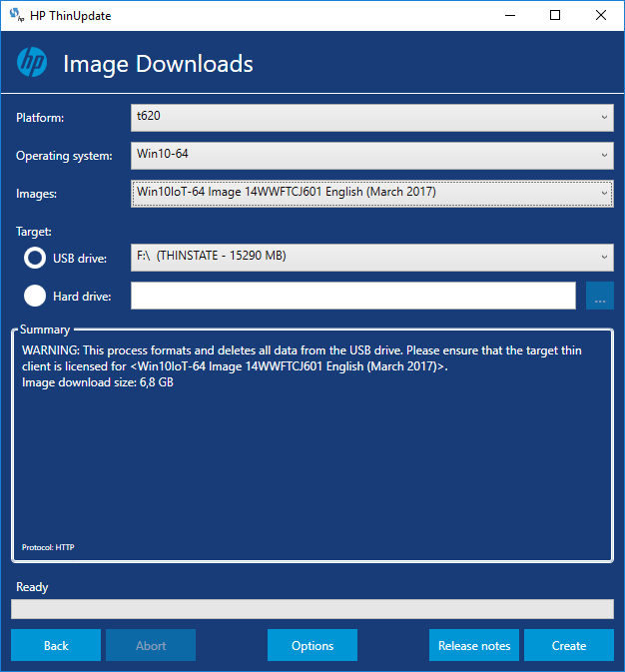This screenshot has height=672, width=625.
Task: Click the progress bar under Ready
Action: pos(312,609)
